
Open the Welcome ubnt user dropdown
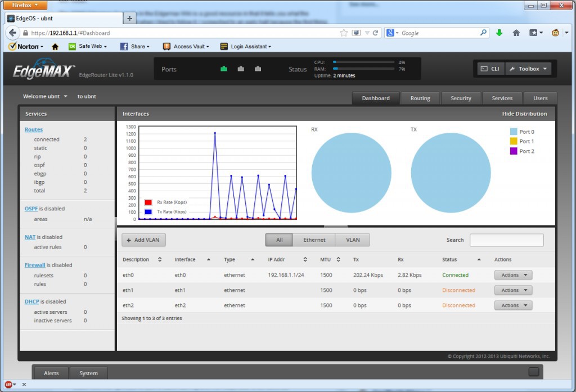click(45, 97)
